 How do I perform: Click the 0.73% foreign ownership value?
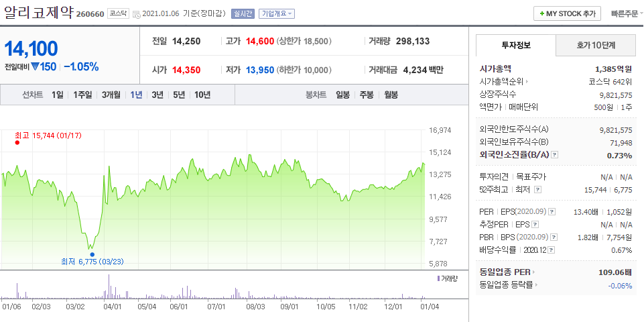point(619,156)
